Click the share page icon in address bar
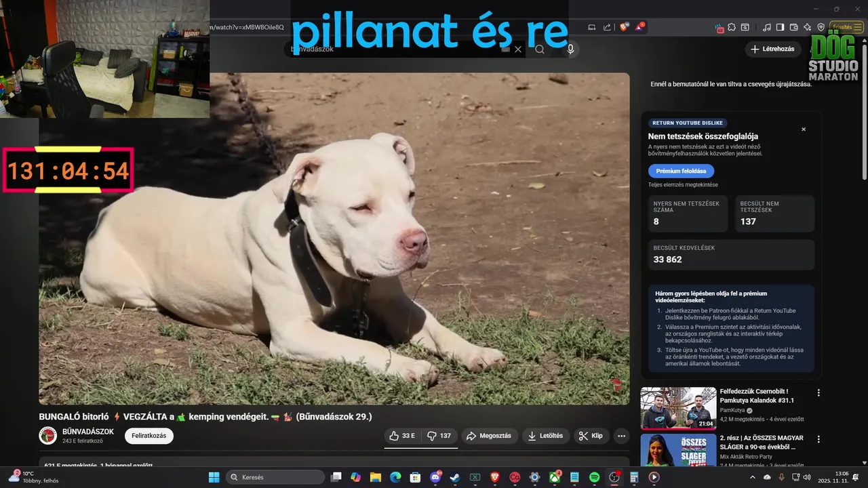 point(607,27)
